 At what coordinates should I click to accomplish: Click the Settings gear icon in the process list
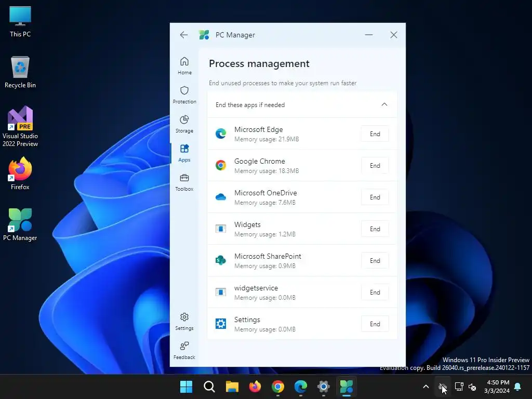coord(221,324)
